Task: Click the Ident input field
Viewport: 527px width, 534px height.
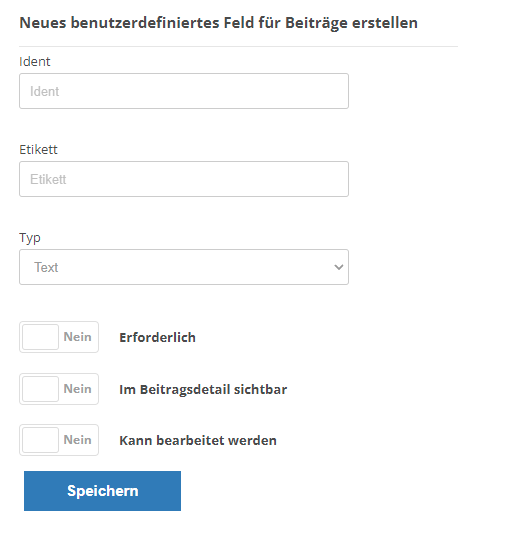Action: (x=184, y=91)
